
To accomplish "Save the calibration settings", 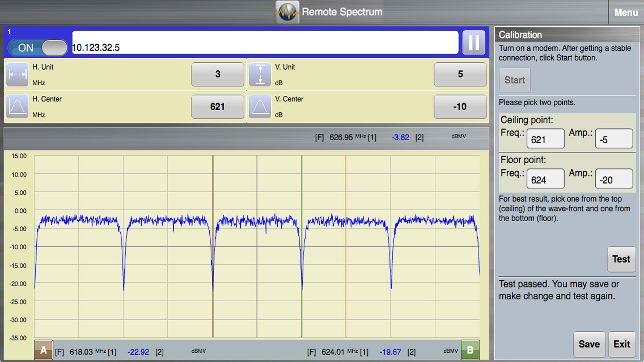I will coord(589,344).
